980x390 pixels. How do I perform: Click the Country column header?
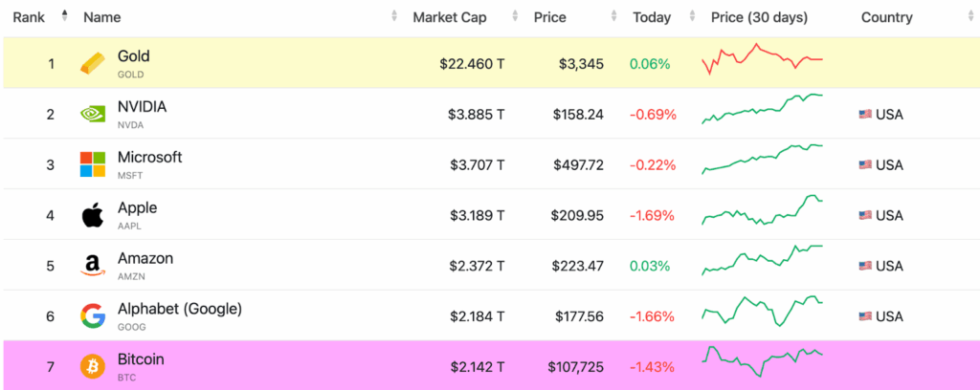tap(886, 17)
